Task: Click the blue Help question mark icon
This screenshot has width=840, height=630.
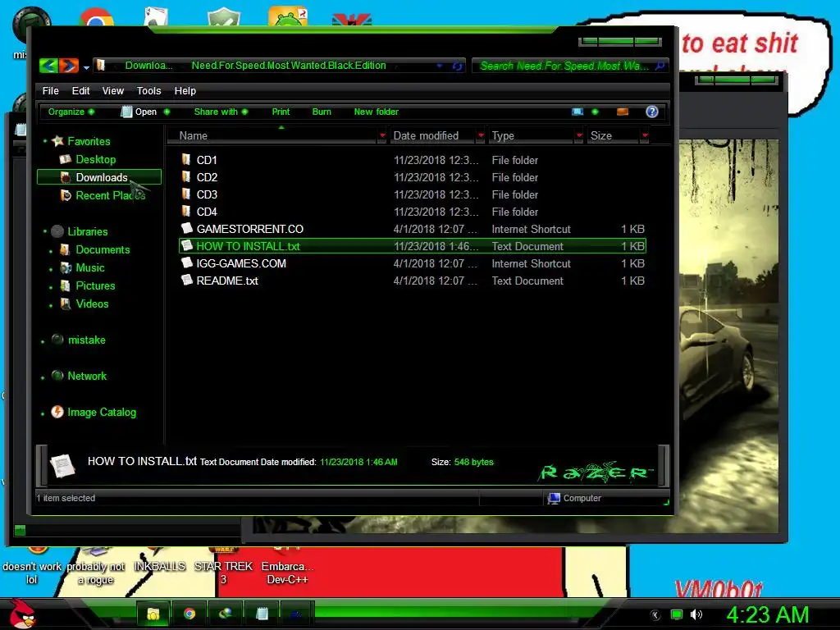Action: point(652,112)
